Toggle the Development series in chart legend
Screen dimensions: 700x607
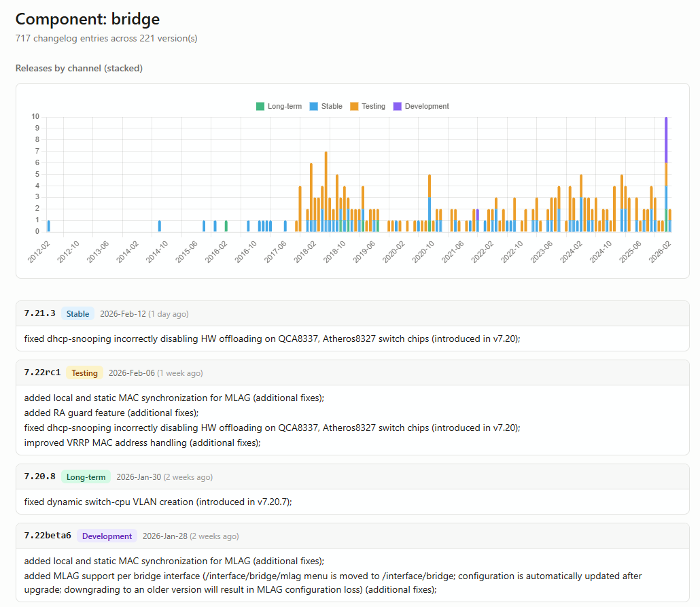[421, 106]
